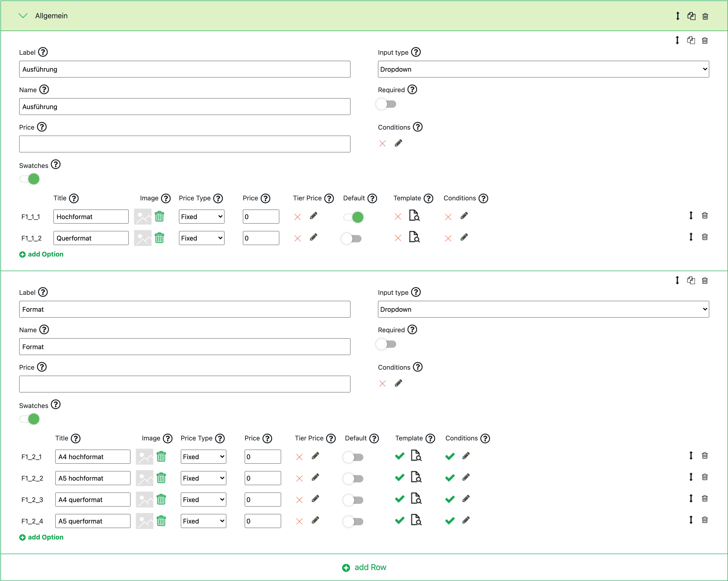This screenshot has height=581, width=728.
Task: Edit conditions pencil for Querformat option
Action: (x=464, y=238)
